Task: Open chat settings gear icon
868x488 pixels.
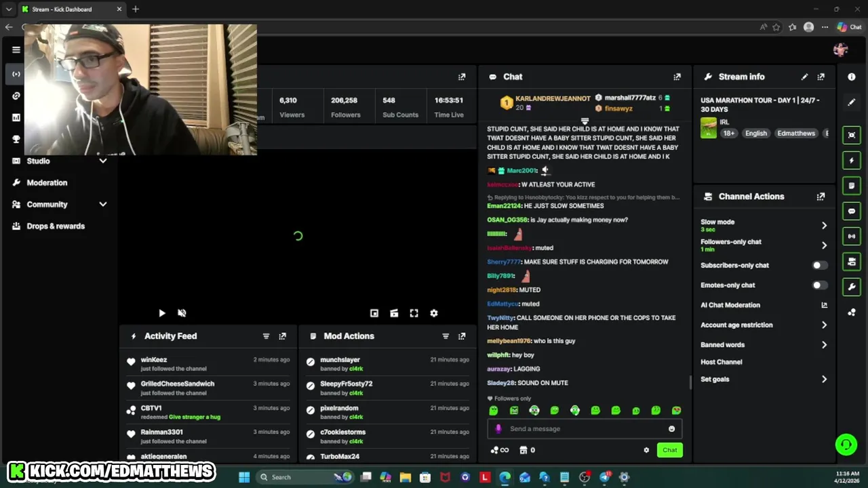Action: (x=646, y=450)
